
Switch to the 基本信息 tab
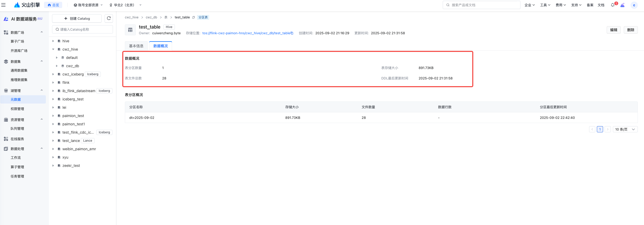[x=136, y=46]
